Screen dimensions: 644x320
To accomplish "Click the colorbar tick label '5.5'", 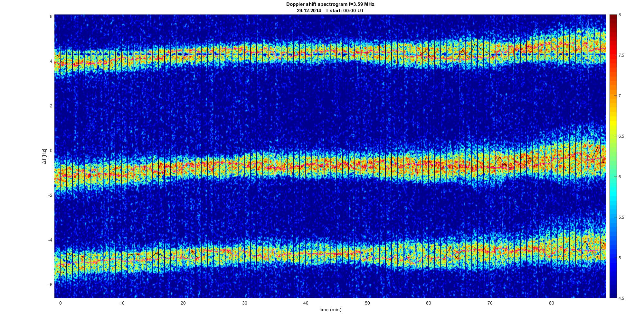I will [x=621, y=217].
